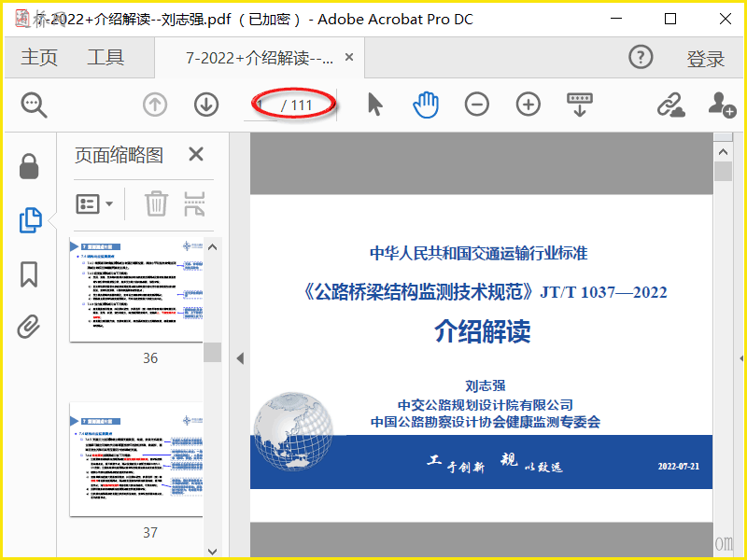This screenshot has height=560, width=747.
Task: Click the page label 36
Action: 150,358
